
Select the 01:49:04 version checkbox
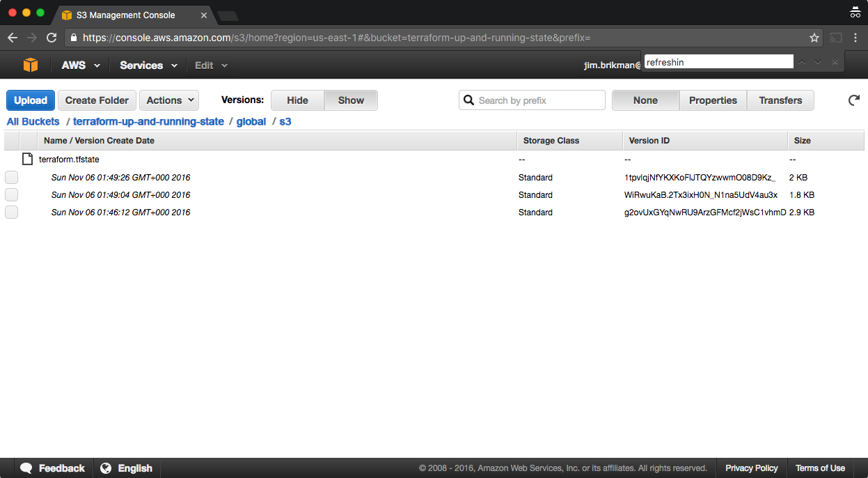click(x=11, y=195)
